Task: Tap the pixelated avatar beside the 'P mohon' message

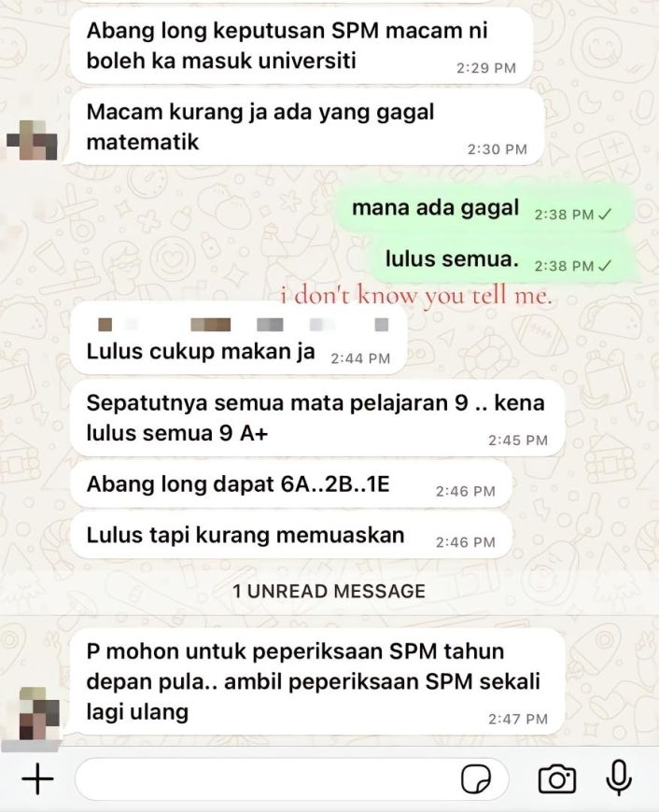Action: coord(39,714)
